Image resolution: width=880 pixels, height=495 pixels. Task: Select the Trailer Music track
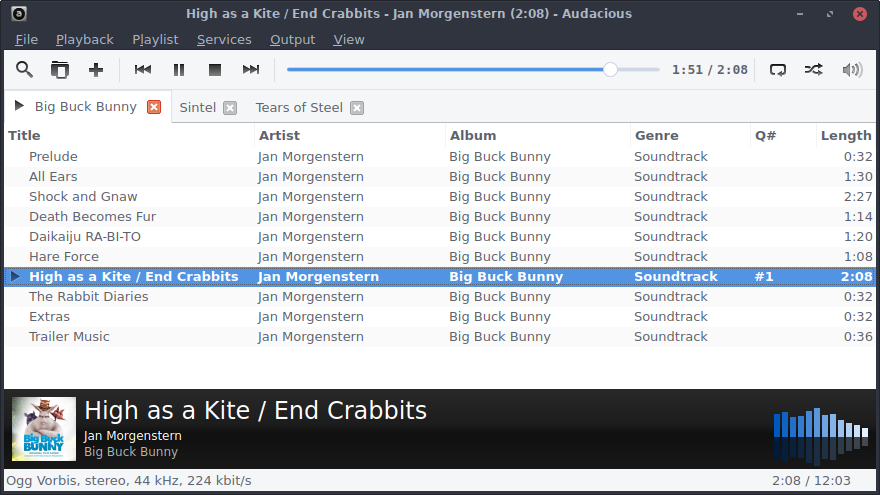69,336
